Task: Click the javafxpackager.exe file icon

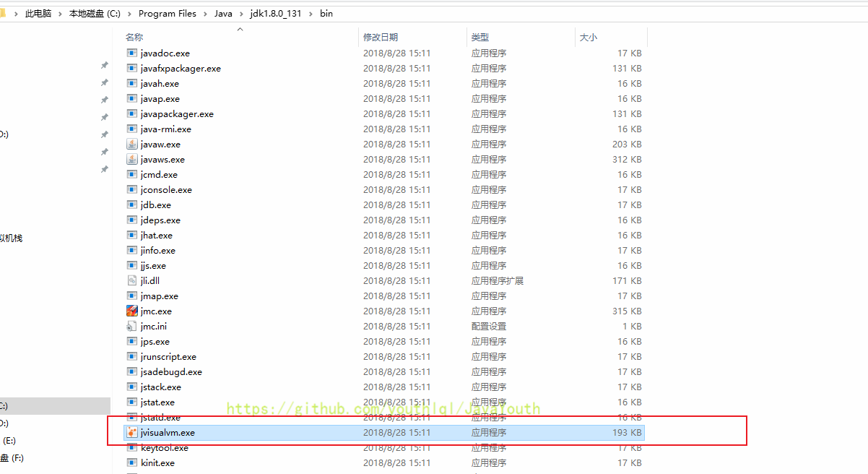Action: 131,68
